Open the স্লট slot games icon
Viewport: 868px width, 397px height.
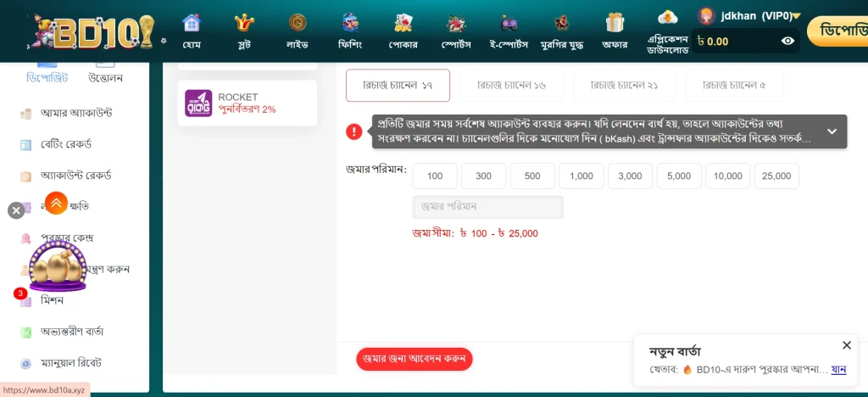tap(244, 23)
